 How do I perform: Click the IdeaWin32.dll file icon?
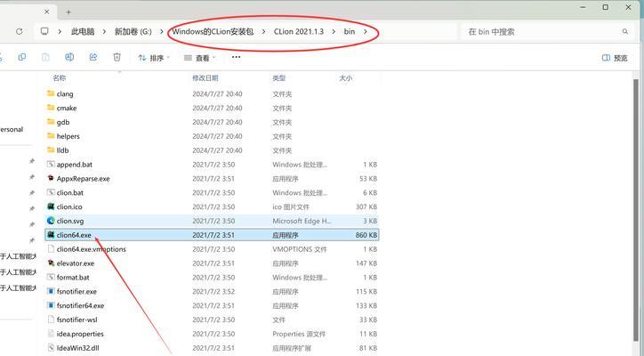[x=51, y=348]
